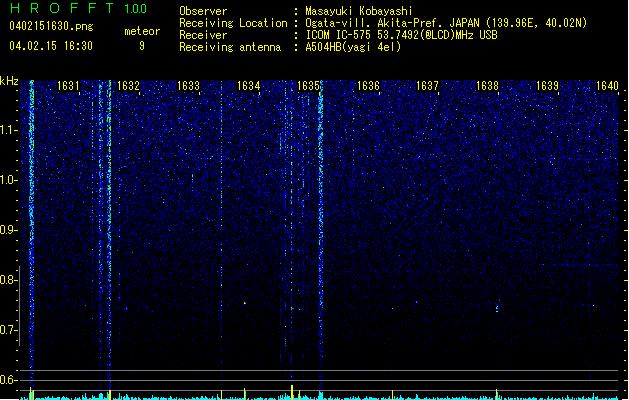Click the 1.0 frequency axis label
This screenshot has height=400, width=629.
[9, 180]
